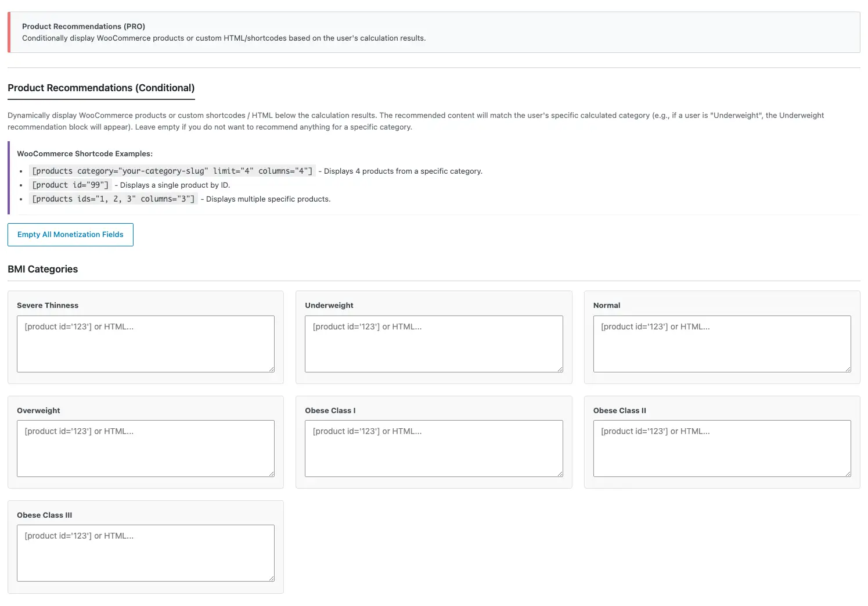Focus the Underweight recommendation textarea

pos(434,344)
